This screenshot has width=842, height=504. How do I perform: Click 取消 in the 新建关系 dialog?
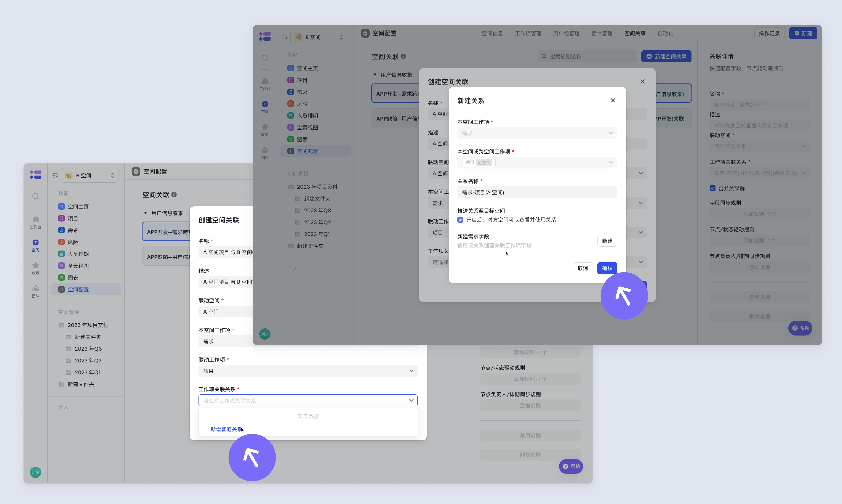click(582, 268)
